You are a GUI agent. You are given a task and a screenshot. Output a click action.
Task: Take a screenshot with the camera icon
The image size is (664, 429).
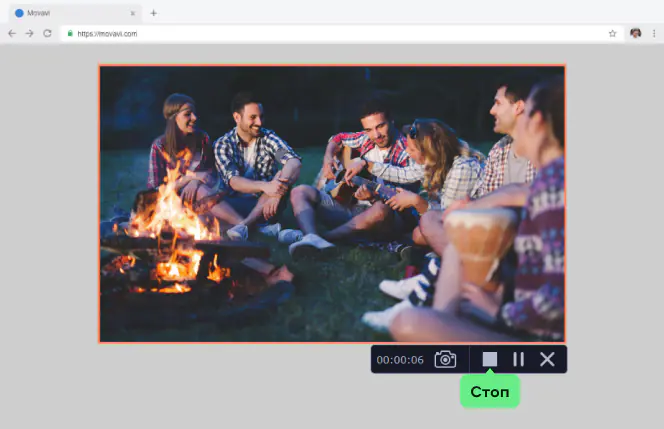(x=445, y=360)
